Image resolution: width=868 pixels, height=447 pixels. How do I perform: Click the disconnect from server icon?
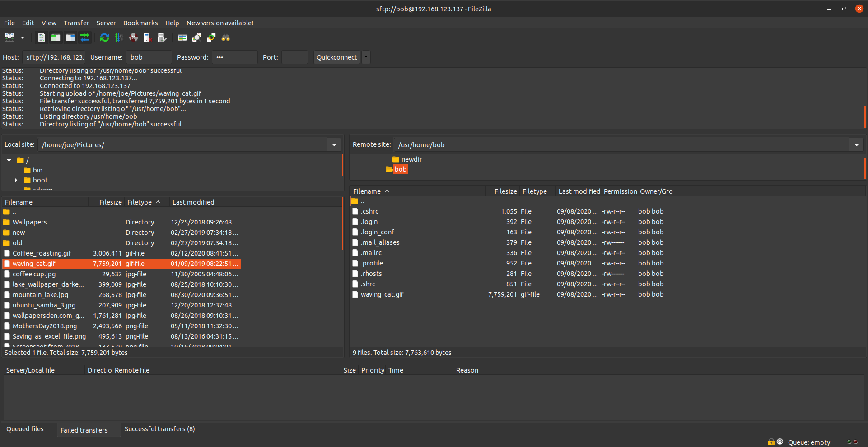148,37
